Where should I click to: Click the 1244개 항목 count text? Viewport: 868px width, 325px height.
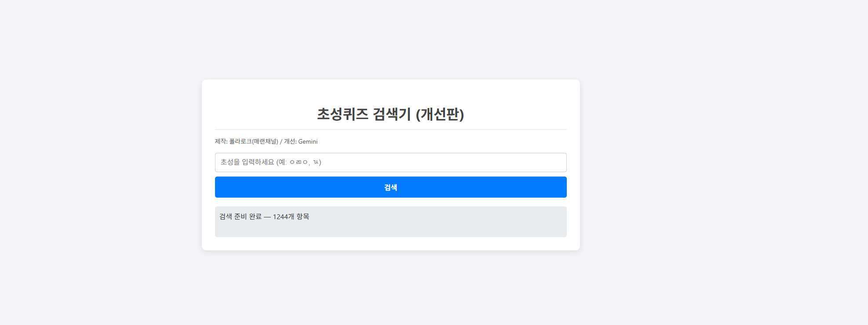tap(291, 217)
